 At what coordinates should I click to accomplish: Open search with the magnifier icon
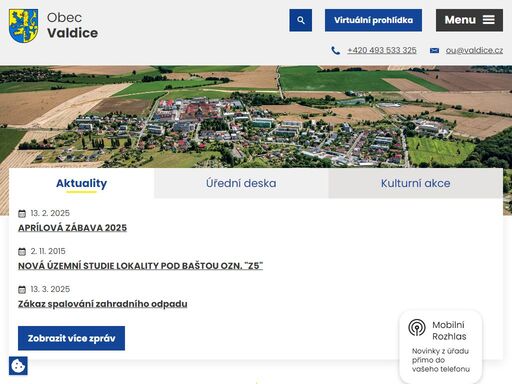click(x=301, y=20)
